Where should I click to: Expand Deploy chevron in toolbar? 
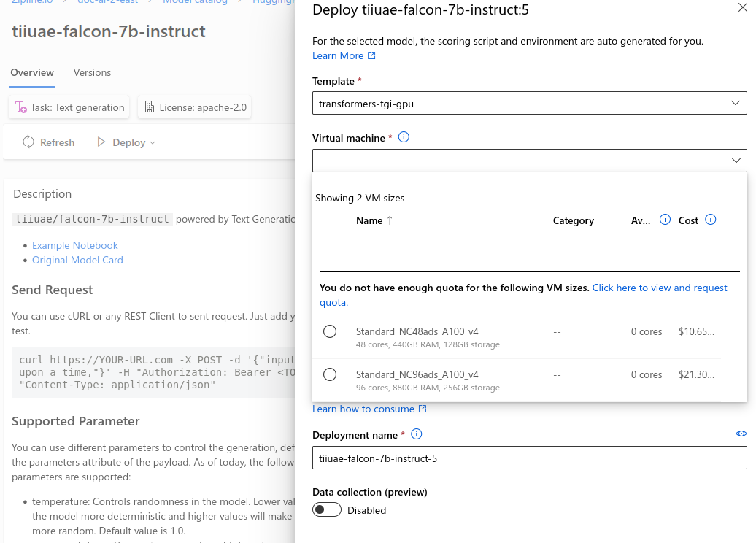[x=153, y=143]
